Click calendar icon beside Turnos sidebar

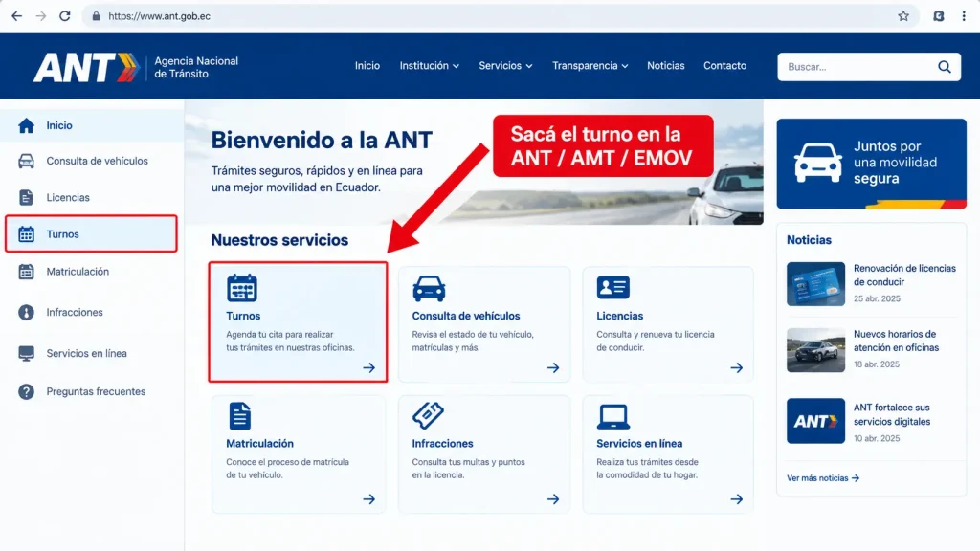click(26, 234)
